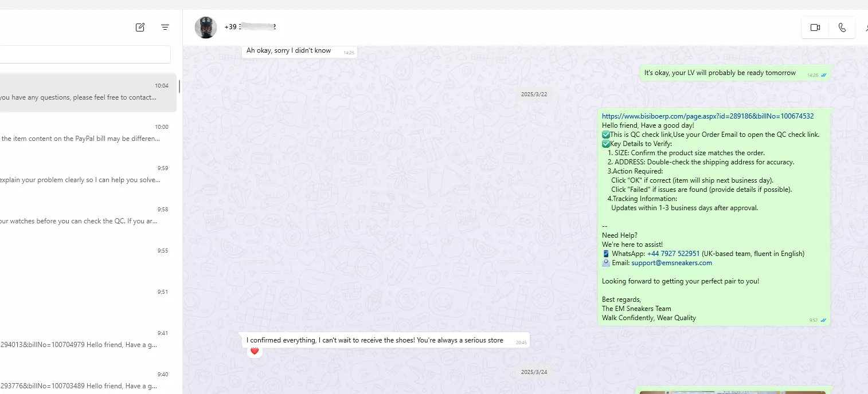Click the 2025/3/24 date separator
This screenshot has width=868, height=394.
pos(534,372)
